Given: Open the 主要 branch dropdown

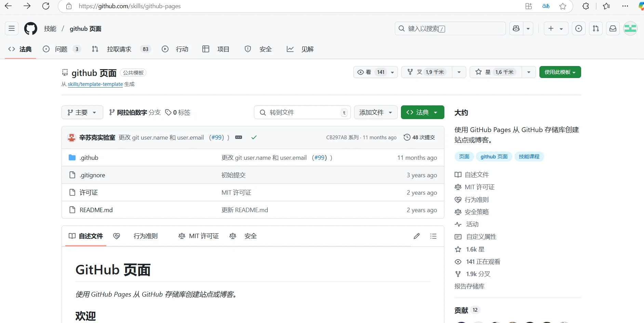Looking at the screenshot, I should pyautogui.click(x=82, y=112).
